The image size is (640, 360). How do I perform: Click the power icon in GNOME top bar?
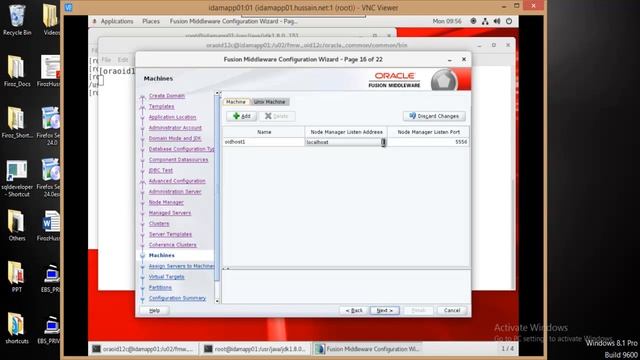509,21
